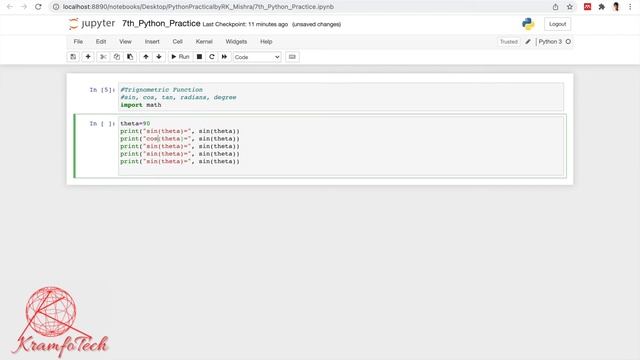Move selected cell down arrow
640x360 pixels.
point(159,57)
